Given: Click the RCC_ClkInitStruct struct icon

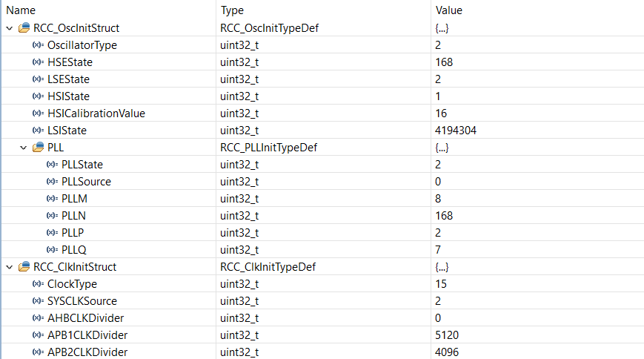Looking at the screenshot, I should click(24, 267).
